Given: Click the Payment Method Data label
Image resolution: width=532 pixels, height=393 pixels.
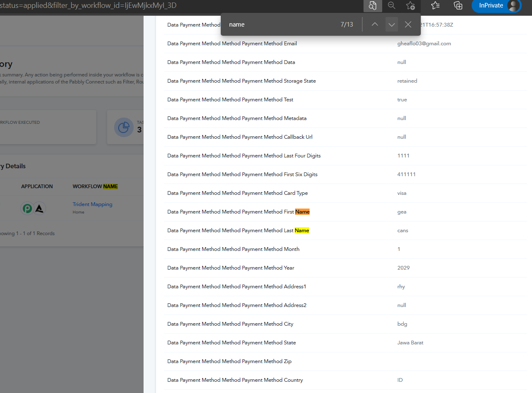Looking at the screenshot, I should pos(231,62).
